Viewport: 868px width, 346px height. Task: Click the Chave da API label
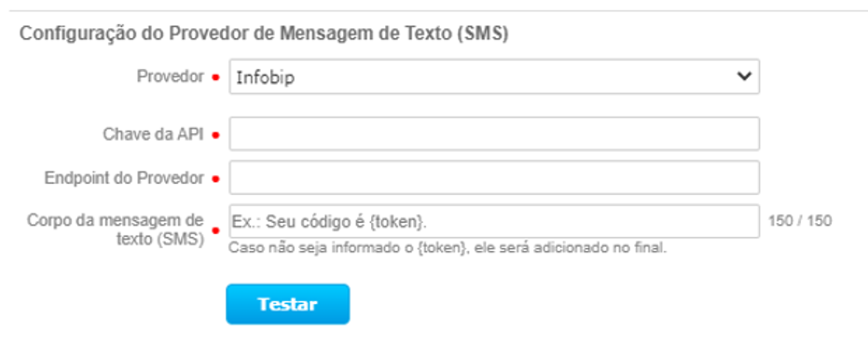point(153,134)
